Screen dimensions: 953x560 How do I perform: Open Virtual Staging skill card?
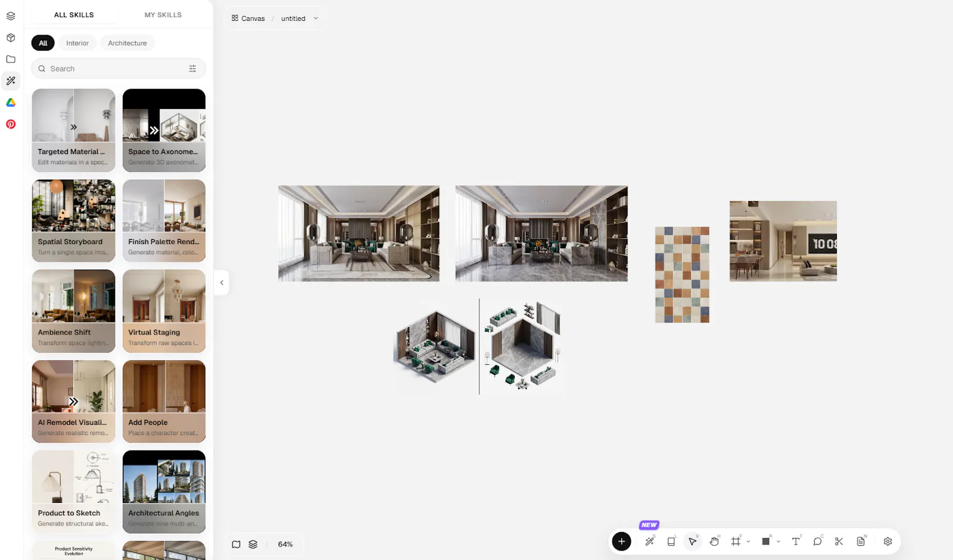(164, 311)
